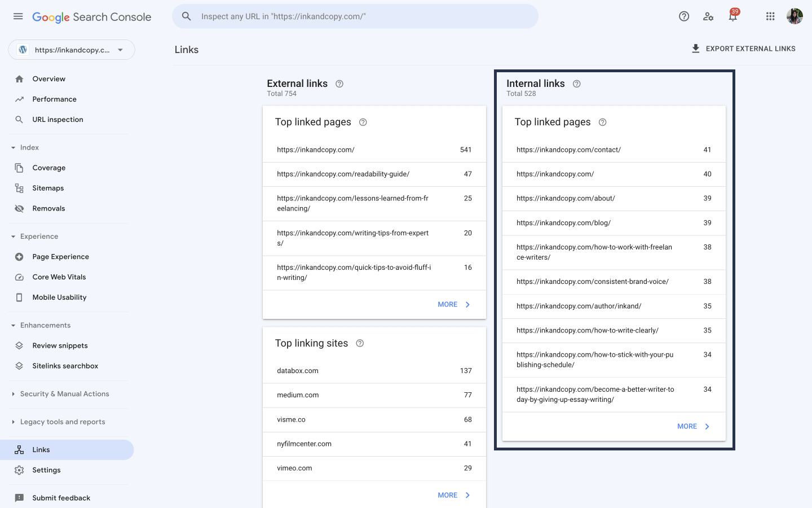The width and height of the screenshot is (812, 508).
Task: Click the help icon beside Internal links
Action: tap(576, 84)
